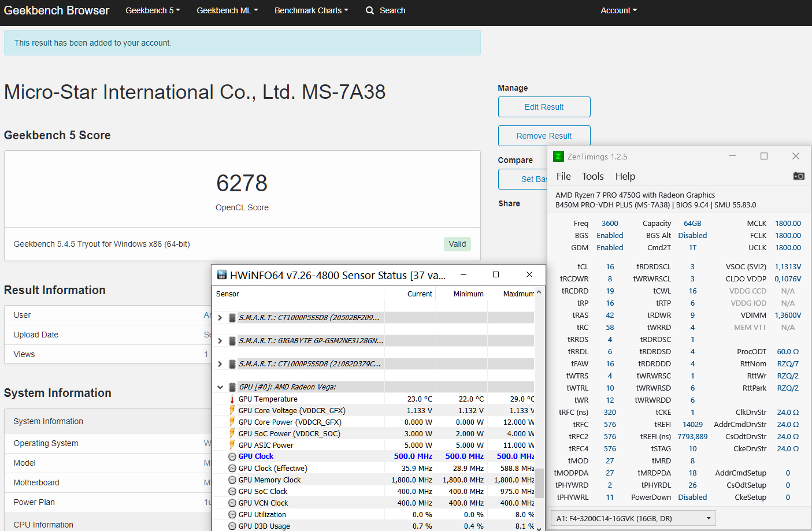Click the ZenTimings app logo icon
This screenshot has height=531, width=812.
coord(558,157)
